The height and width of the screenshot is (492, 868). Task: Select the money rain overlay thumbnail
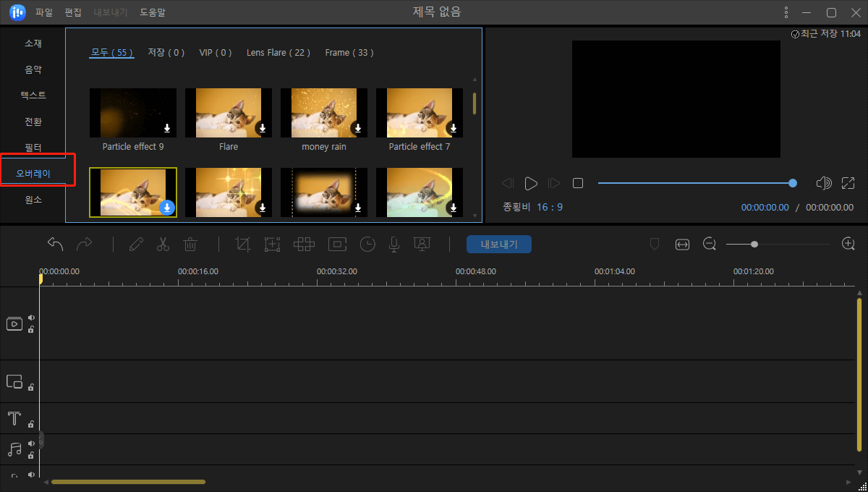click(324, 113)
